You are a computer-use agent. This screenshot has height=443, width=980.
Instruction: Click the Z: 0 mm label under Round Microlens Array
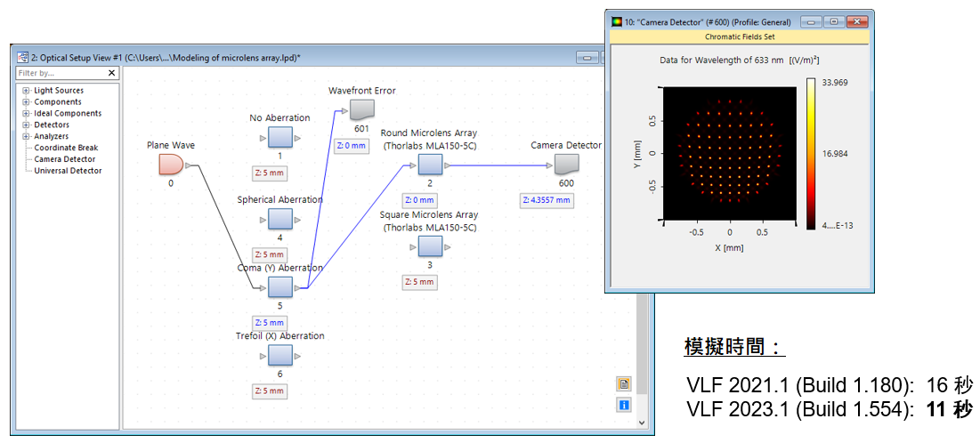419,200
